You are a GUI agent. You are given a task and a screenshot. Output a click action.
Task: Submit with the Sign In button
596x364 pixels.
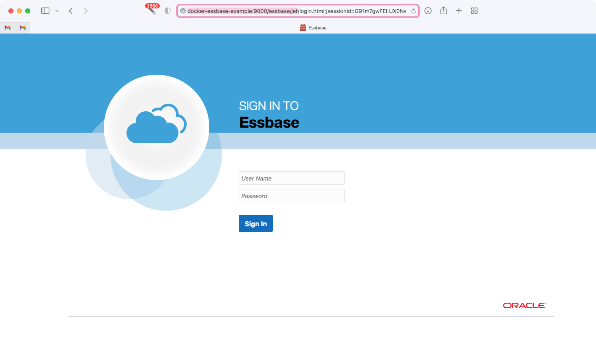[256, 223]
